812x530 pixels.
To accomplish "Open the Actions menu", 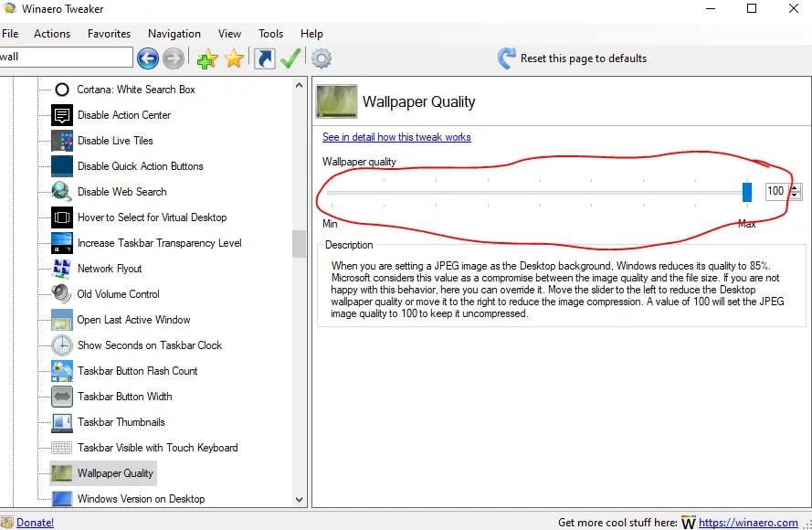I will coord(52,34).
